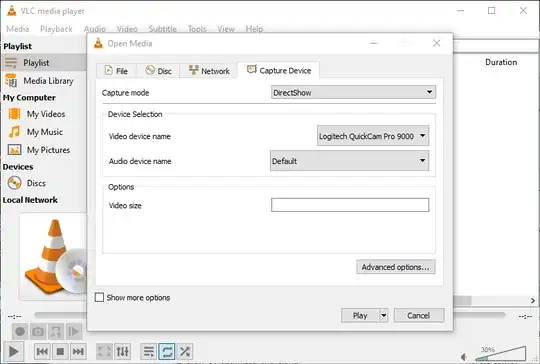Toggle random shuffle playback

click(185, 351)
